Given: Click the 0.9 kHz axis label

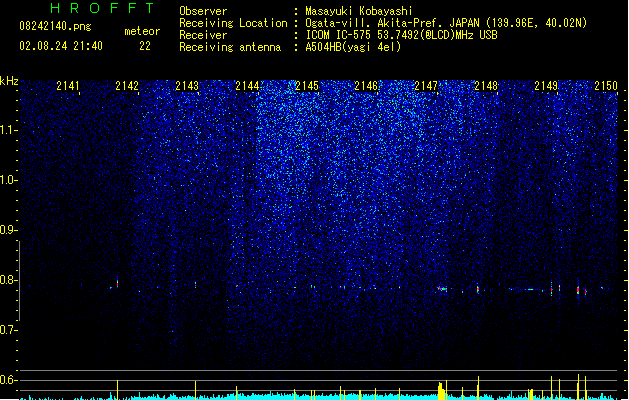Looking at the screenshot, I should pyautogui.click(x=8, y=230).
